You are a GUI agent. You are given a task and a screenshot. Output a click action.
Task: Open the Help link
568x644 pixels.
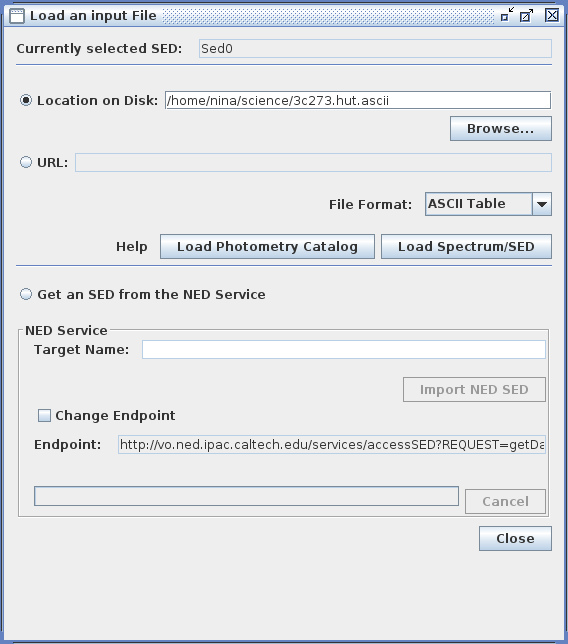tap(131, 246)
